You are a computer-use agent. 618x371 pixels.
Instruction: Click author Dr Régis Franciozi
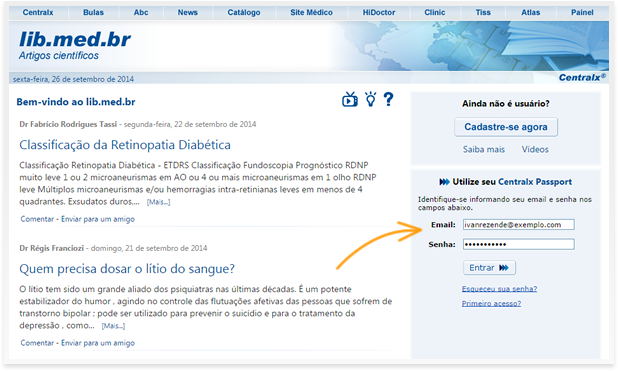coord(52,248)
